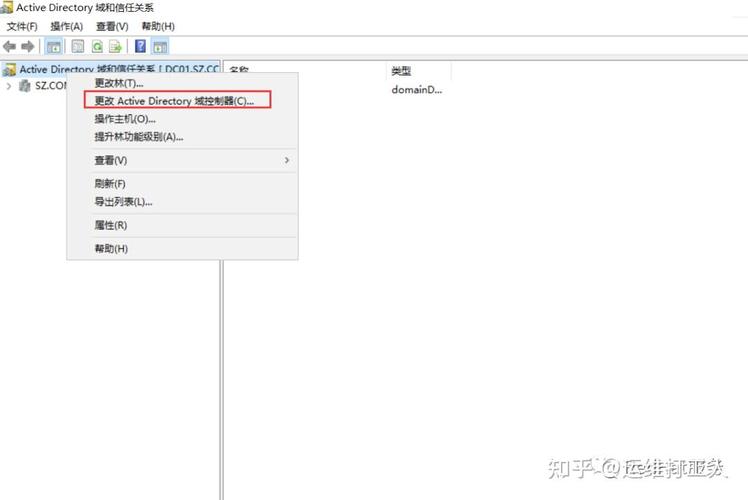The height and width of the screenshot is (500, 748).
Task: Open the 操作(A) menu
Action: 67,26
